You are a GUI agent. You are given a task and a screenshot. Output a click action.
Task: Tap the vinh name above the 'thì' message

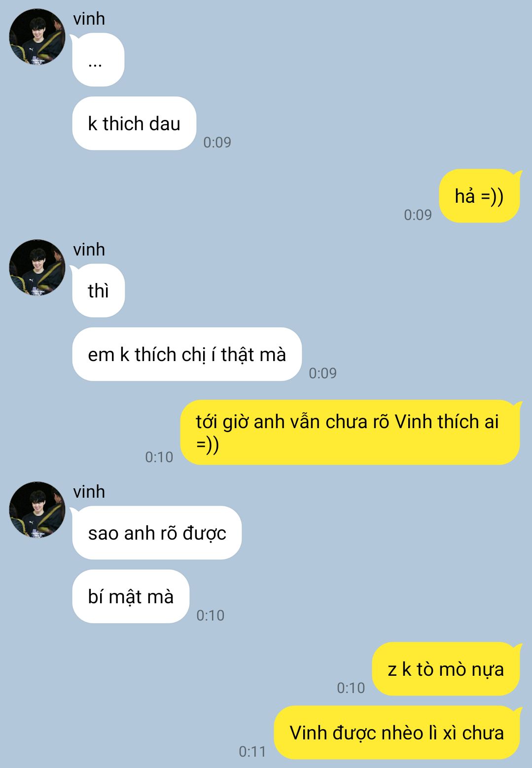(89, 250)
